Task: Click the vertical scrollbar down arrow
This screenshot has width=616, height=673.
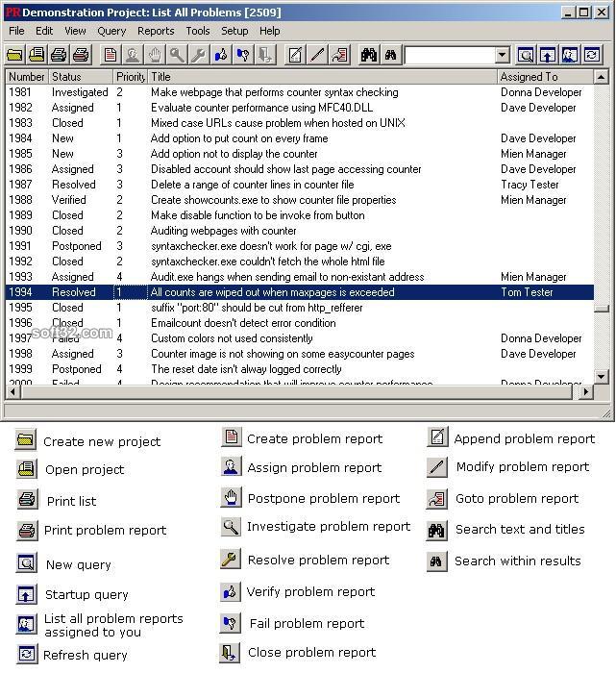Action: coord(602,377)
